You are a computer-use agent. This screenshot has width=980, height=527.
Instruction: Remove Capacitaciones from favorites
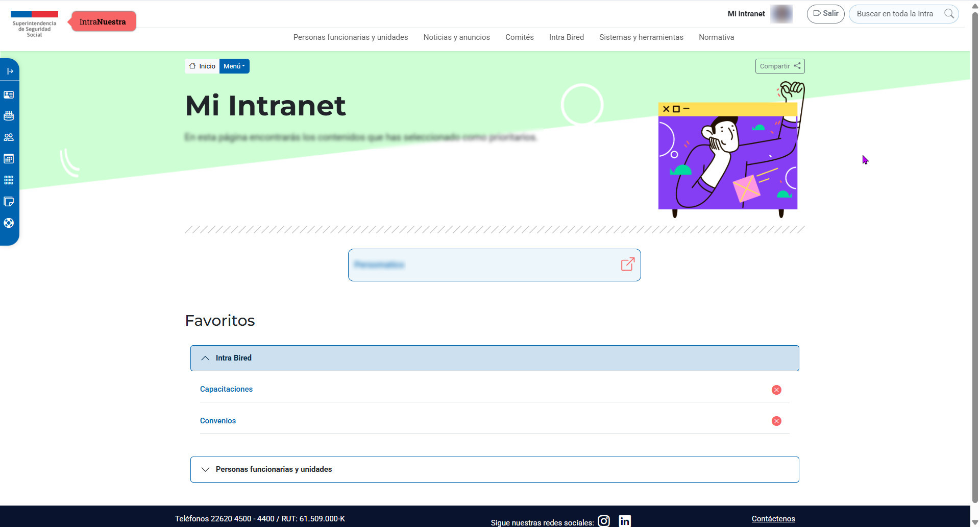(x=776, y=390)
